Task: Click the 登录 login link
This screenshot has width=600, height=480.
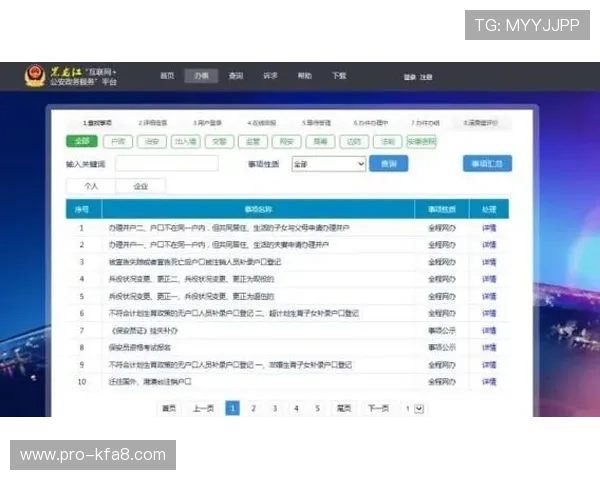Action: click(409, 77)
